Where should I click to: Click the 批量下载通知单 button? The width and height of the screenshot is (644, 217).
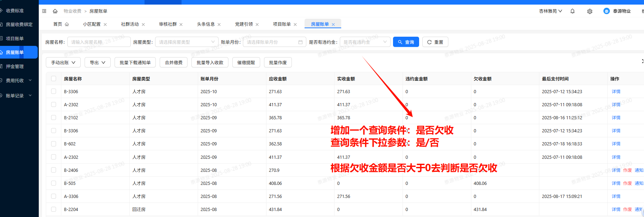point(135,62)
